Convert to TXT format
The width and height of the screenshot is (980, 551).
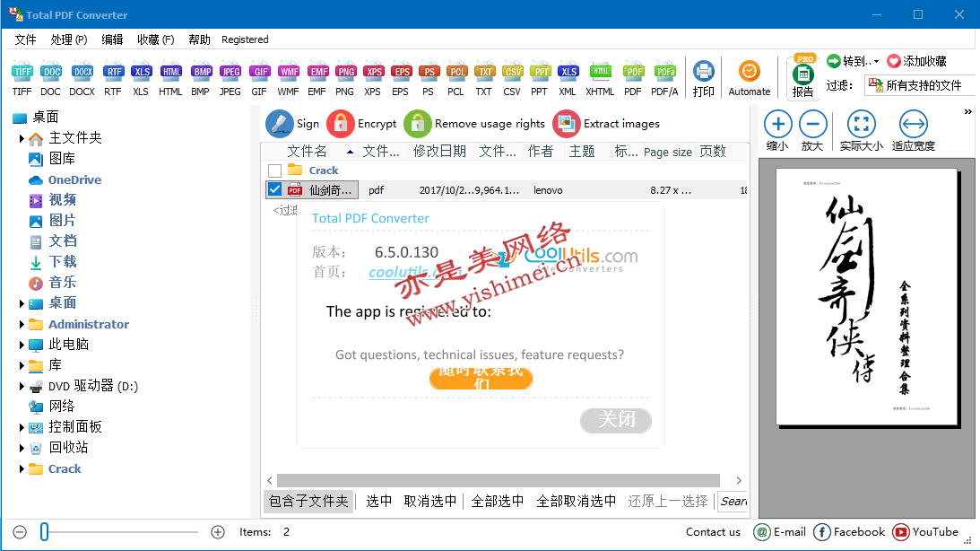coord(484,80)
